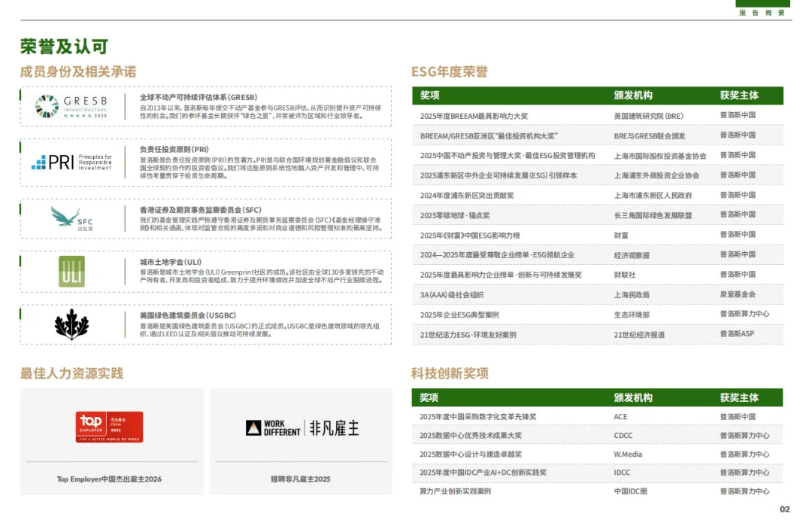
Task: Click 2025年度中国IDC产业AI+DC创新实践奖 row
Action: (598, 473)
